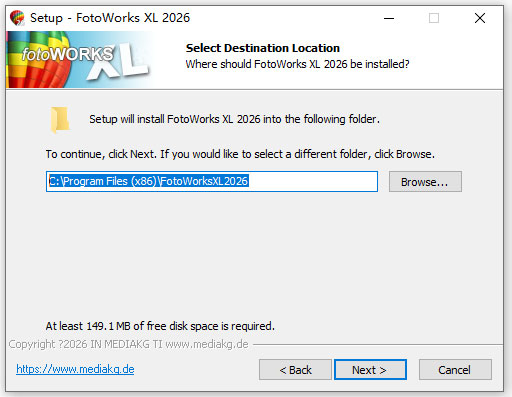Minimize the Setup window
The height and width of the screenshot is (397, 512).
pos(389,18)
